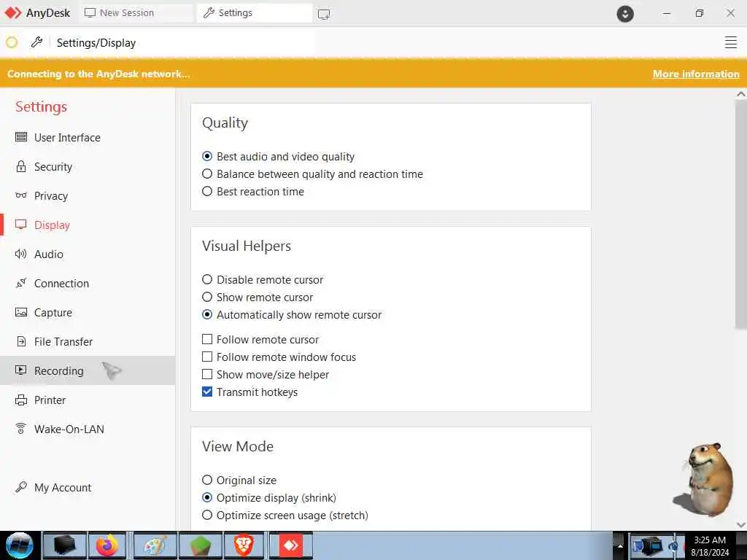Click the My Account key icon
Image resolution: width=747 pixels, height=560 pixels.
[x=21, y=486]
